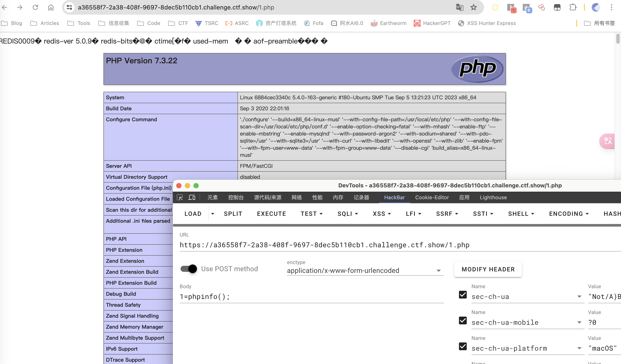Expand the sec-ch-ua-platform name dropdown
The width and height of the screenshot is (621, 364).
tap(579, 348)
